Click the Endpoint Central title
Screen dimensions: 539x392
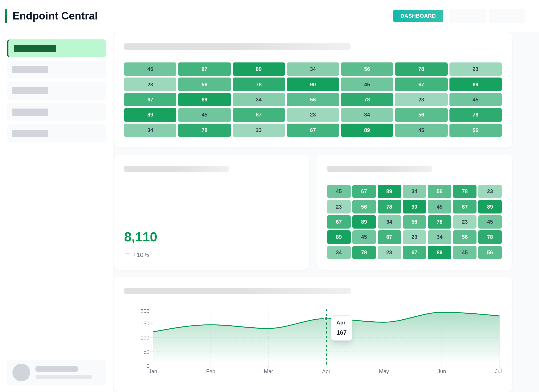(55, 16)
